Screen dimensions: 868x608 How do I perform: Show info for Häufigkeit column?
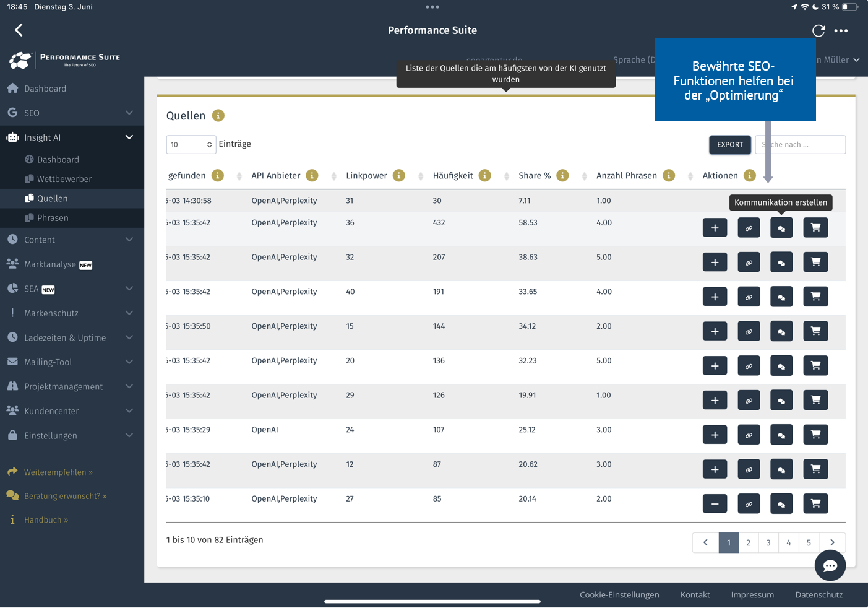click(x=485, y=175)
